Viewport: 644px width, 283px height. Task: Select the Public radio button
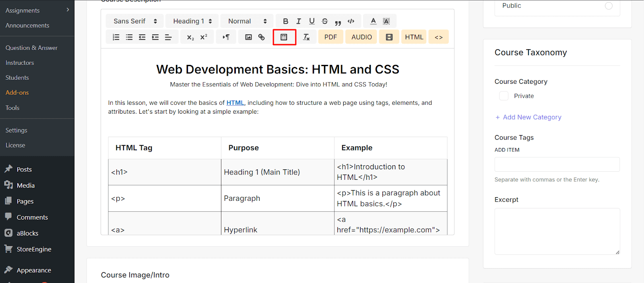pos(609,6)
